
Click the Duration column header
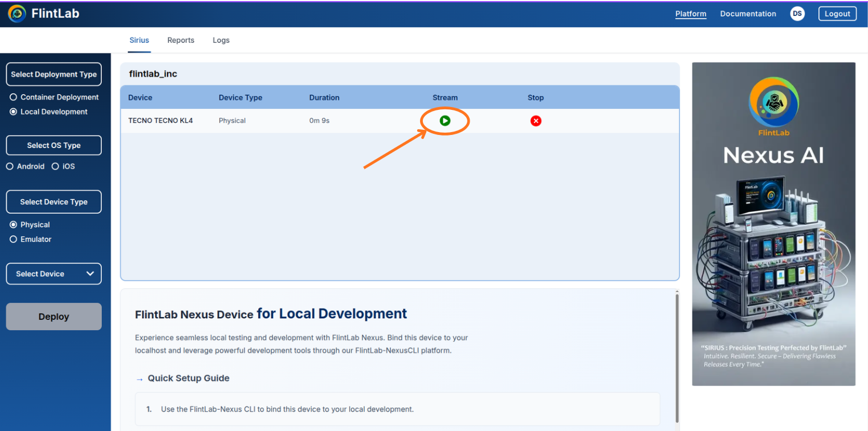point(324,97)
